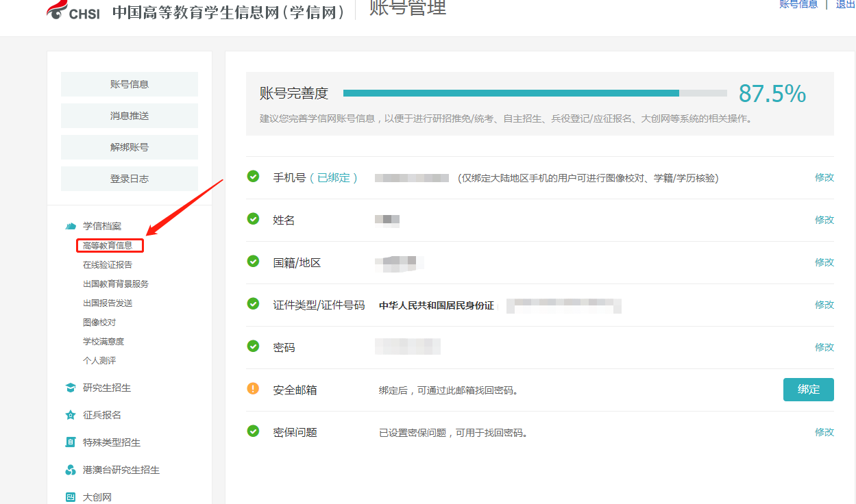Open 高等教育信息 menu item

pyautogui.click(x=108, y=245)
